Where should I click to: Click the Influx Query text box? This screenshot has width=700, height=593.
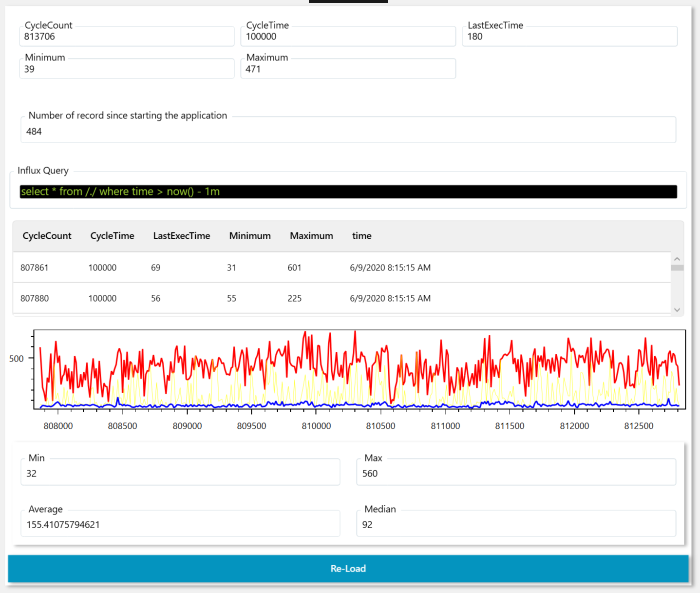(x=348, y=191)
